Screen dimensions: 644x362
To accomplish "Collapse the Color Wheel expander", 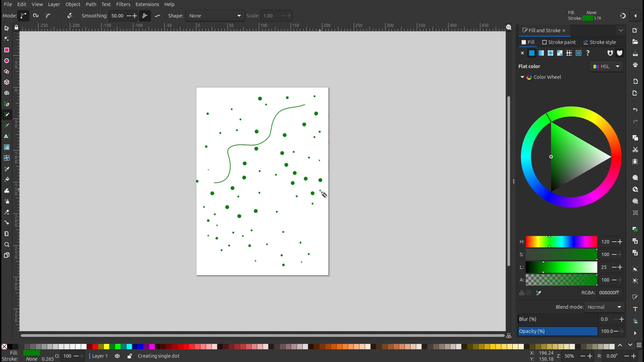I will point(522,77).
